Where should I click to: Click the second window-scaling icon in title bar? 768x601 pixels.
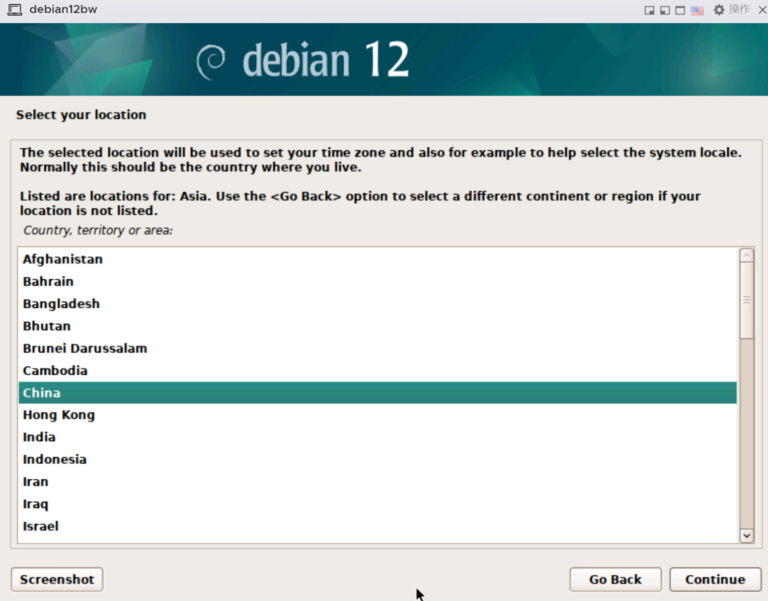[665, 10]
